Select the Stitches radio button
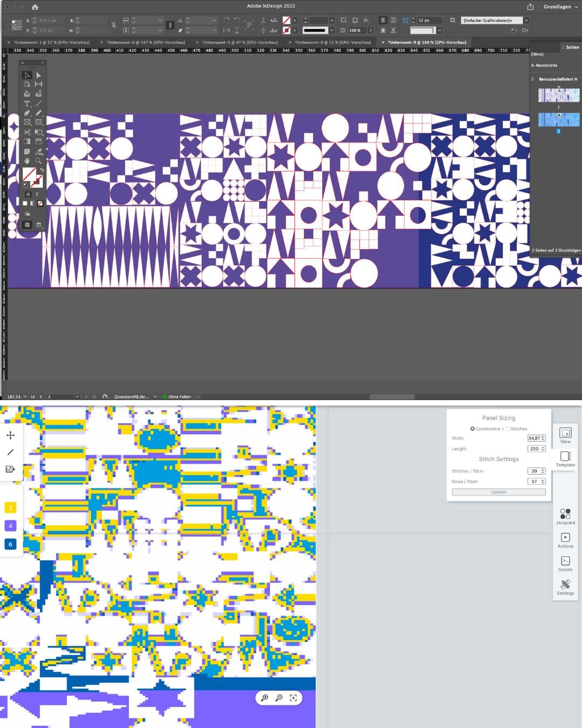The width and height of the screenshot is (582, 728). pos(508,429)
